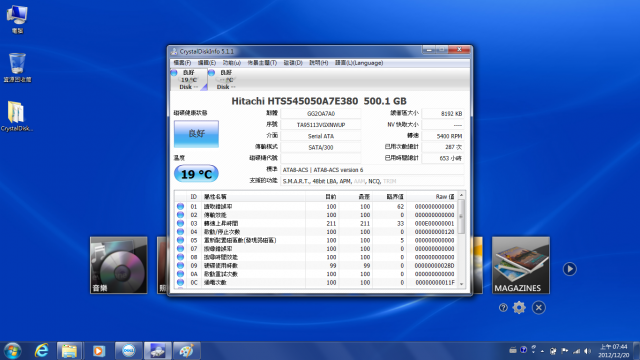The image size is (640, 360).
Task: Click the transfer mode field SATA/300
Action: [x=321, y=147]
